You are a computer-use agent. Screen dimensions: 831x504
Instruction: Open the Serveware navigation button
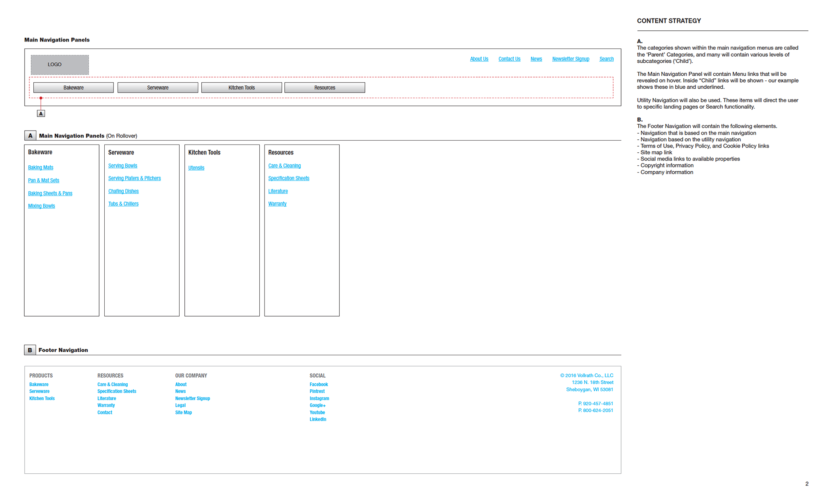point(158,87)
